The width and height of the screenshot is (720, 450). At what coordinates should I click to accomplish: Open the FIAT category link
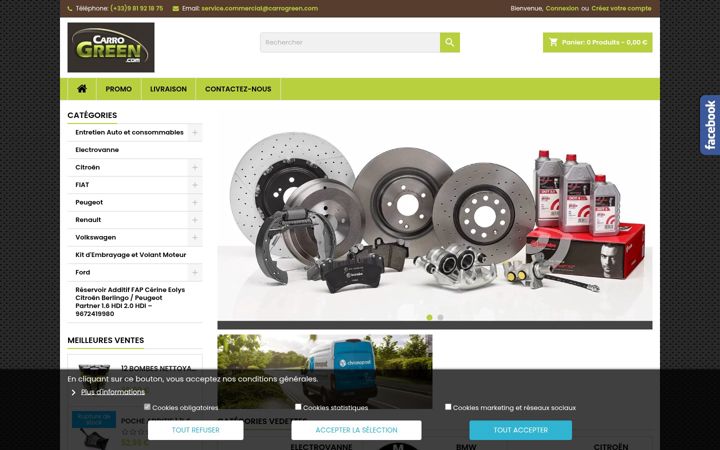82,185
